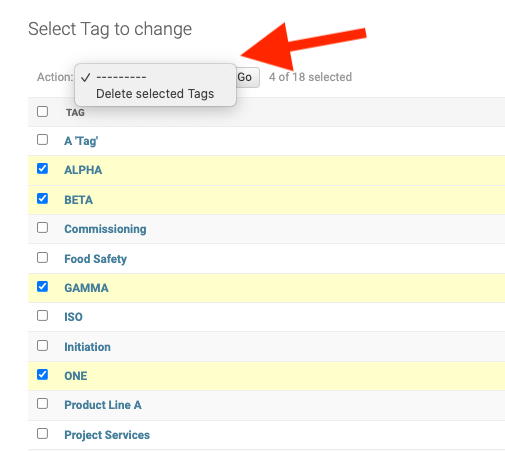
Task: Open the Initiation tag link
Action: 87,347
